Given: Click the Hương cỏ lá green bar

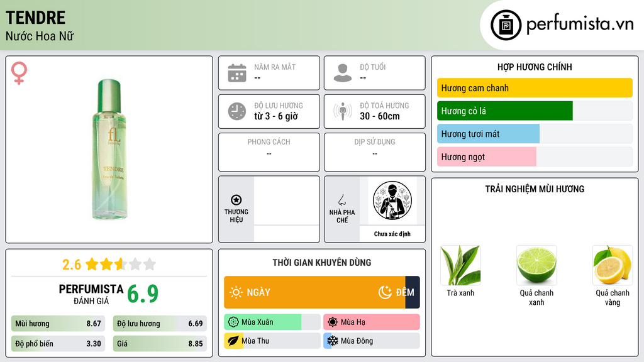Looking at the screenshot, I should [x=505, y=111].
